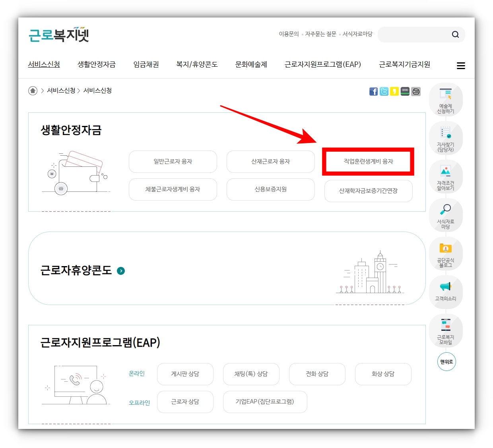Open the Facebook share icon
The image size is (493, 448).
[373, 91]
